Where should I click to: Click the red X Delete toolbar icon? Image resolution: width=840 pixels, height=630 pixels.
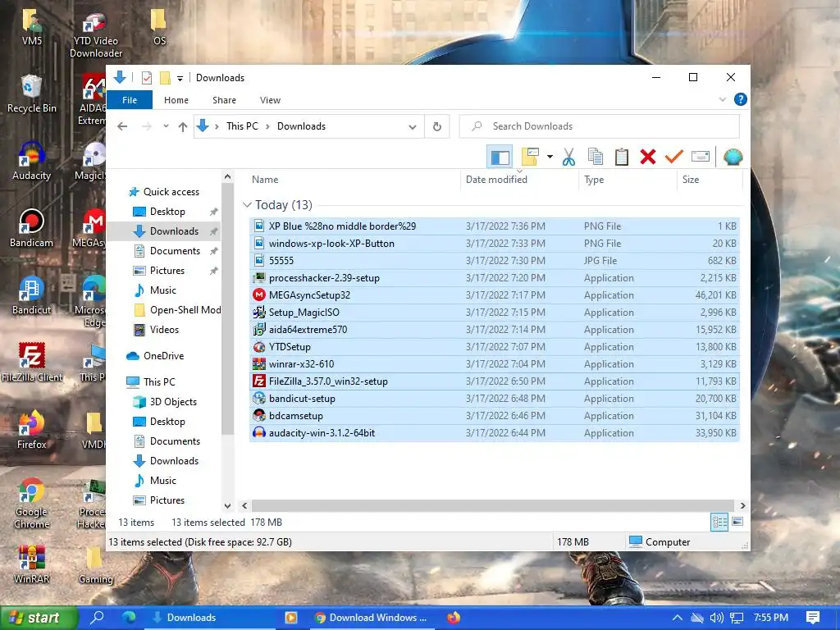click(x=648, y=157)
